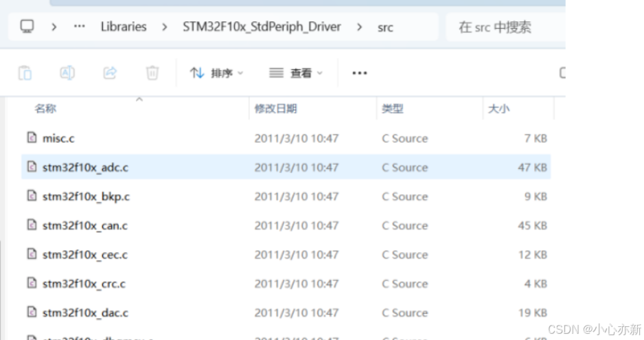Click the 19 KB size of stm32f10x_dac.c
Viewport: 644px width, 340px height.
click(x=532, y=313)
